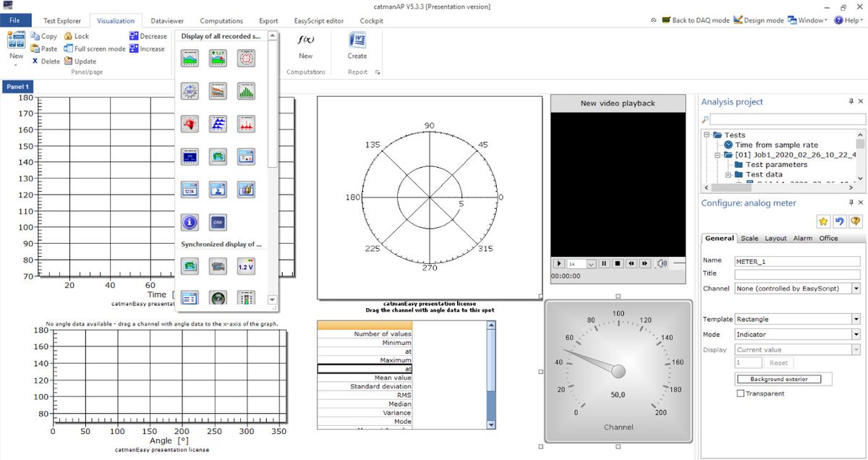Click the Lock panel icon
868x460 pixels.
tap(76, 35)
